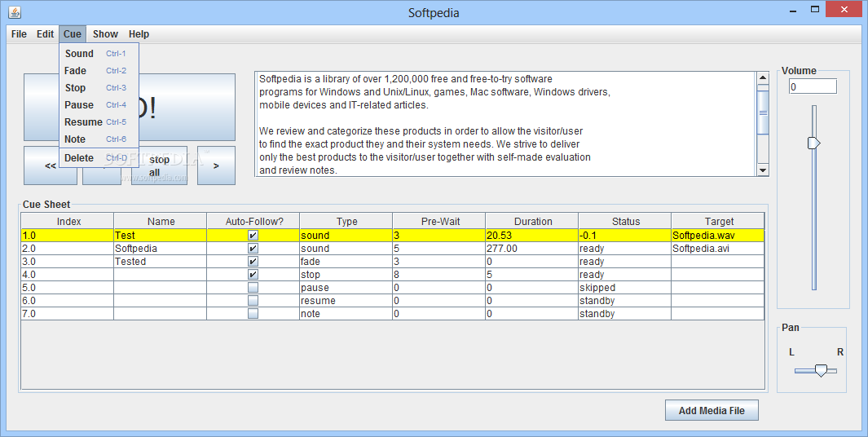Choose Resume from the Cue menu
This screenshot has height=437, width=868.
tap(99, 122)
